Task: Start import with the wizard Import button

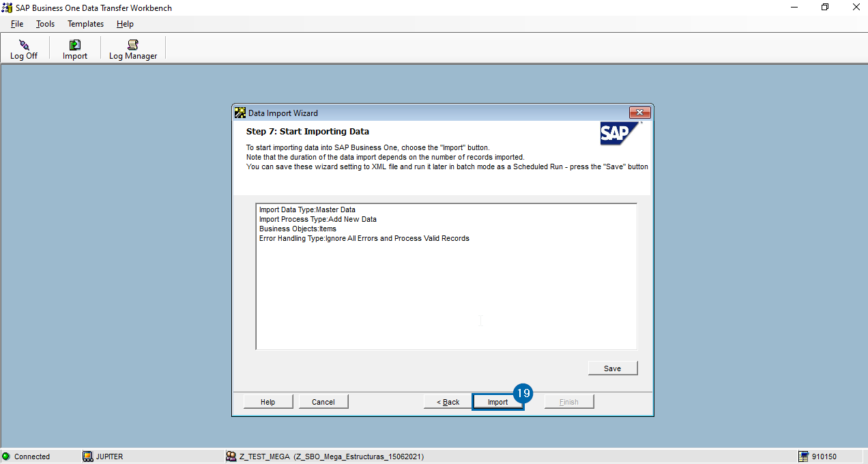Action: pos(498,402)
